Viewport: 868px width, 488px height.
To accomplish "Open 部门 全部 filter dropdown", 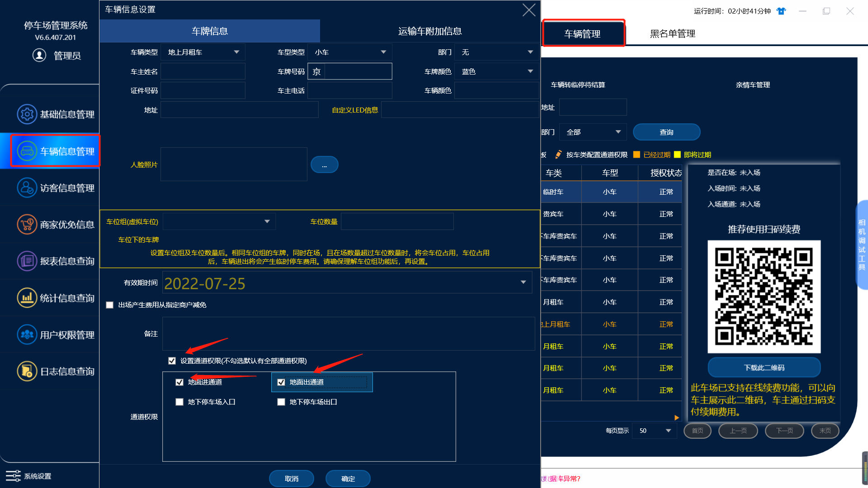I will tap(593, 132).
